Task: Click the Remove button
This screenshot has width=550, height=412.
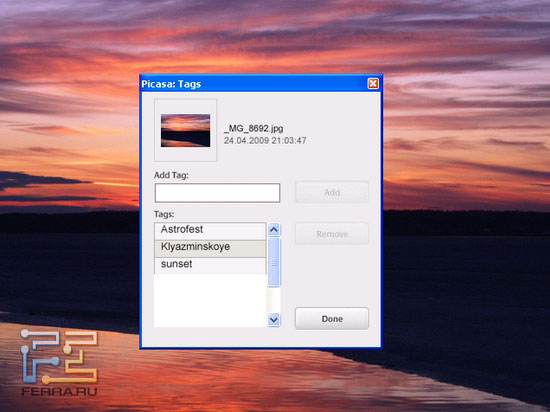Action: [332, 234]
